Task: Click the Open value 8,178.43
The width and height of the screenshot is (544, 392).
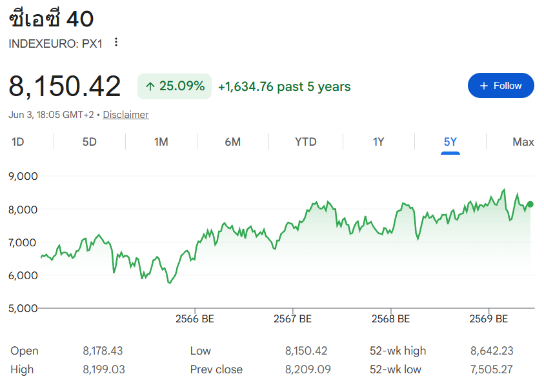Action: point(103,351)
